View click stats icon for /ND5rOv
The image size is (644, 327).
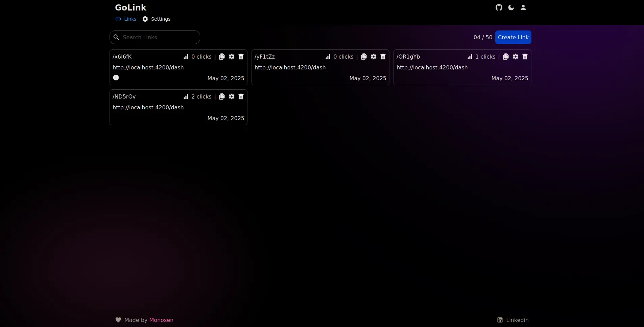(x=186, y=96)
